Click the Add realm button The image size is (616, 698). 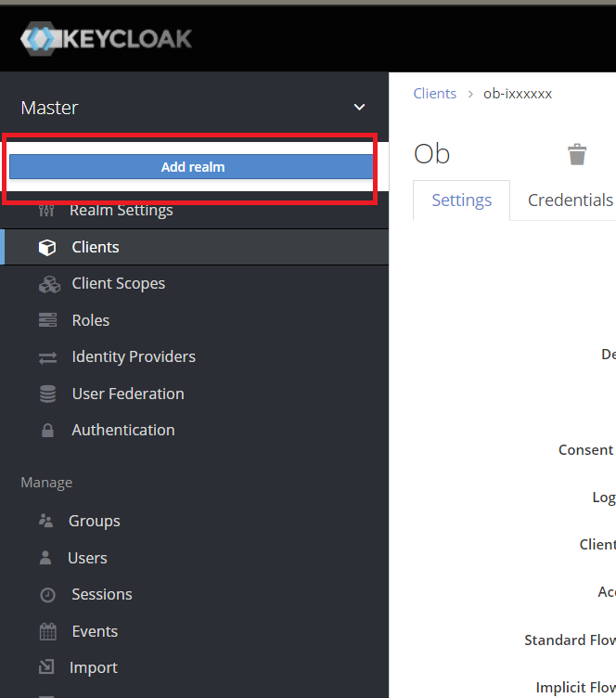click(x=191, y=167)
